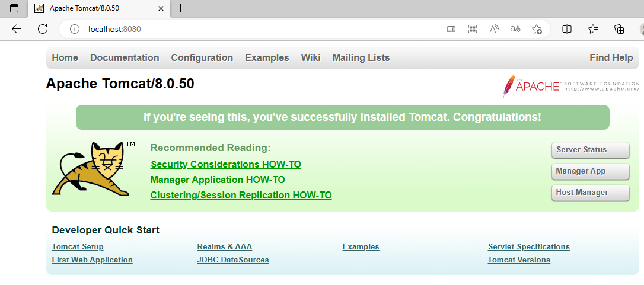
Task: Open the Collections icon
Action: 619,29
